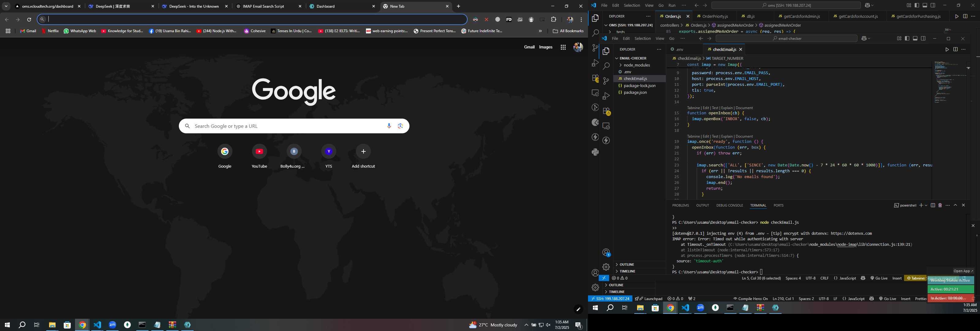
Task: Open the YouTube shortcut tile
Action: [259, 157]
